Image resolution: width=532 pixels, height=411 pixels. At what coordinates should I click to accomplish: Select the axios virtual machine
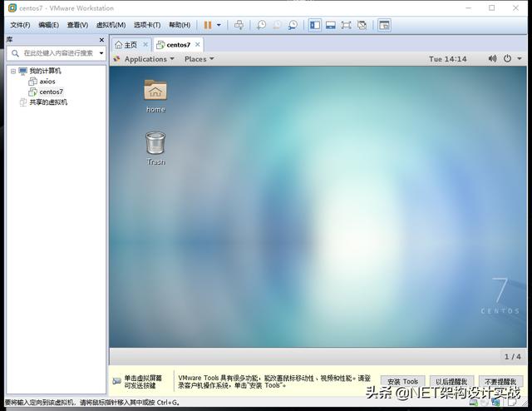click(x=47, y=82)
